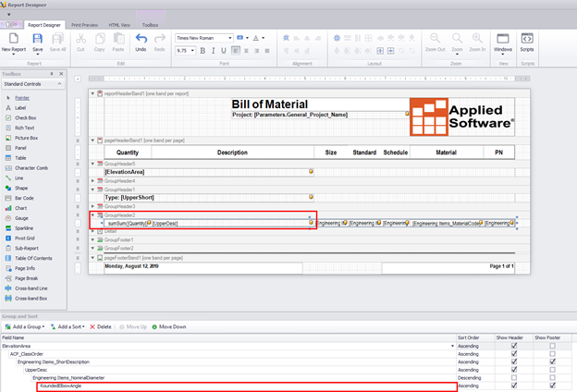Screen dimensions: 577x392
Task: Enable Show Footer for RoundedElbowAngle row
Action: [x=552, y=386]
